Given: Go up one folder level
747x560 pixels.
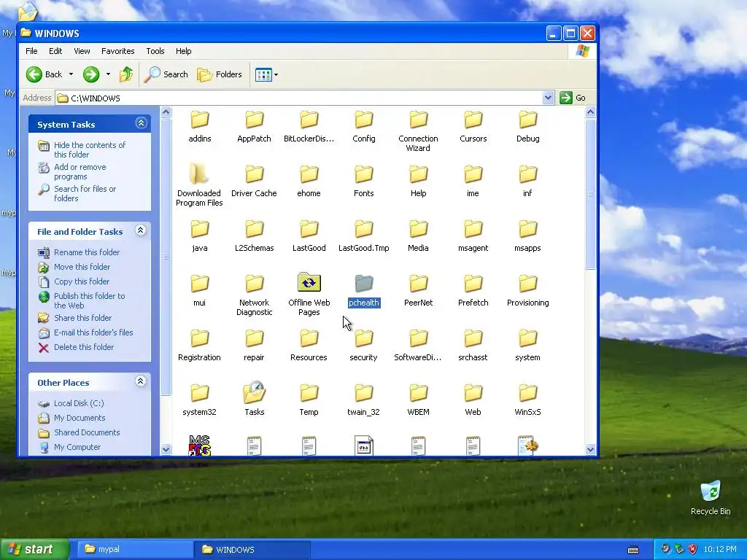Looking at the screenshot, I should point(126,74).
